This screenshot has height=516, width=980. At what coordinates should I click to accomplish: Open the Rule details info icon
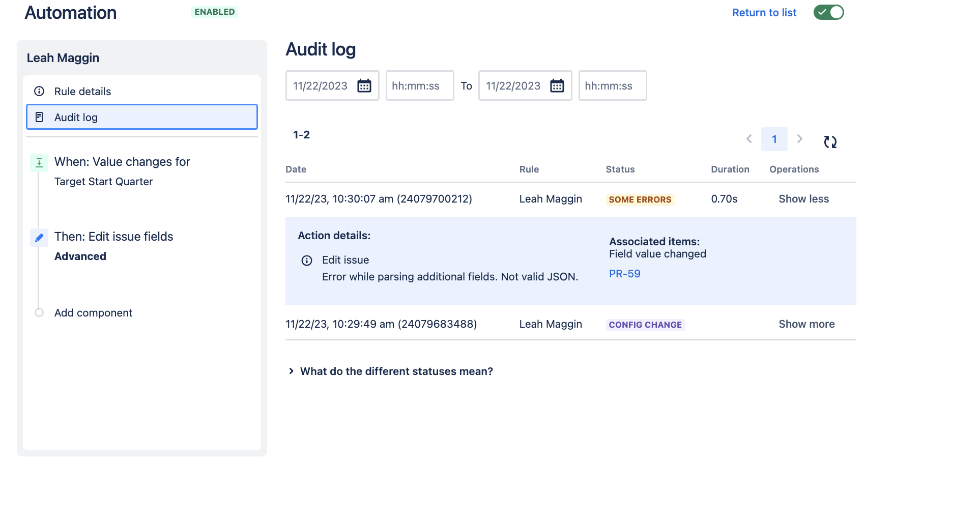click(x=39, y=91)
